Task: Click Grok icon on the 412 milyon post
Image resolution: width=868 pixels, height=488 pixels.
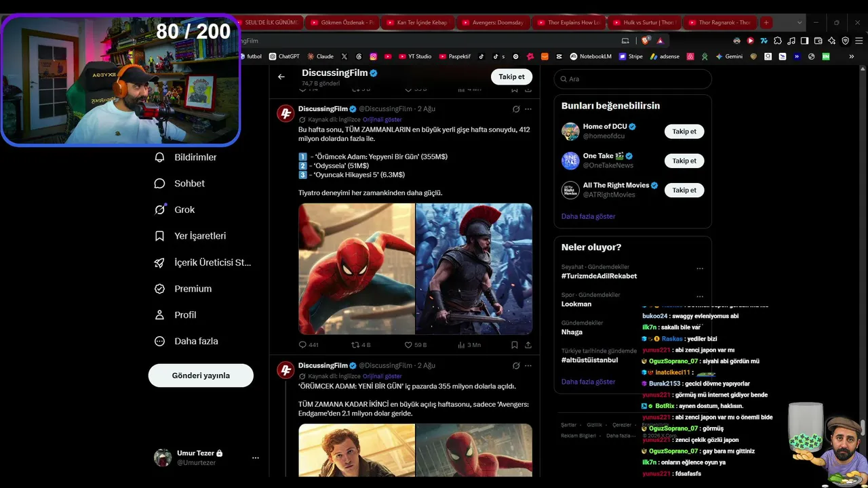Action: pos(516,109)
